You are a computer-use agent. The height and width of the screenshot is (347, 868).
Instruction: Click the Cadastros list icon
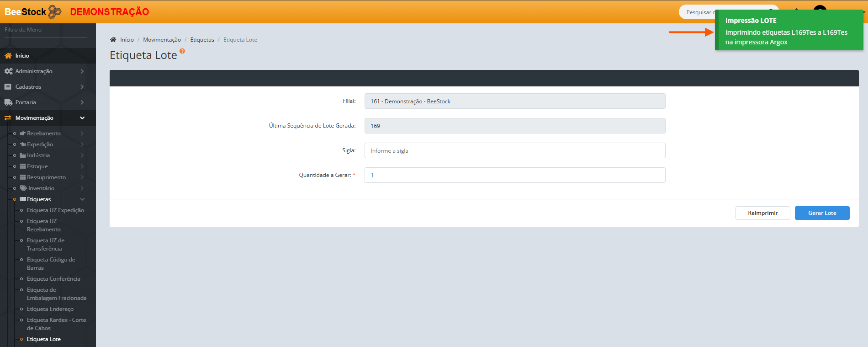click(8, 87)
